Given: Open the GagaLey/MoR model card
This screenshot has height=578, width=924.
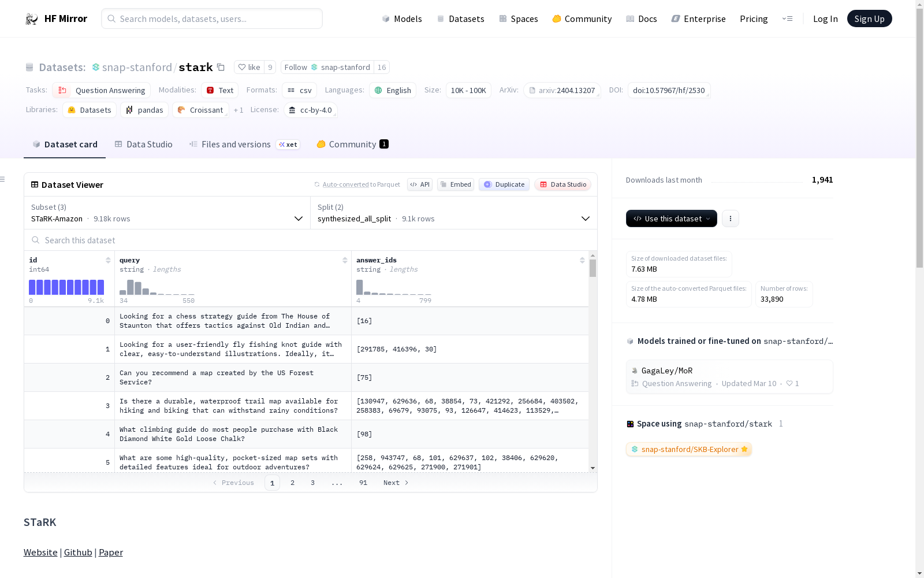Looking at the screenshot, I should pos(729,377).
